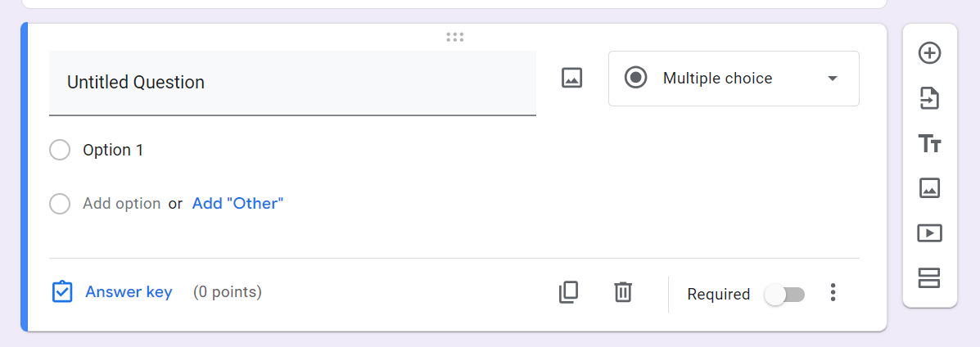This screenshot has width=980, height=347.
Task: Grab the six-dot drag handle on the card
Action: pos(455,37)
